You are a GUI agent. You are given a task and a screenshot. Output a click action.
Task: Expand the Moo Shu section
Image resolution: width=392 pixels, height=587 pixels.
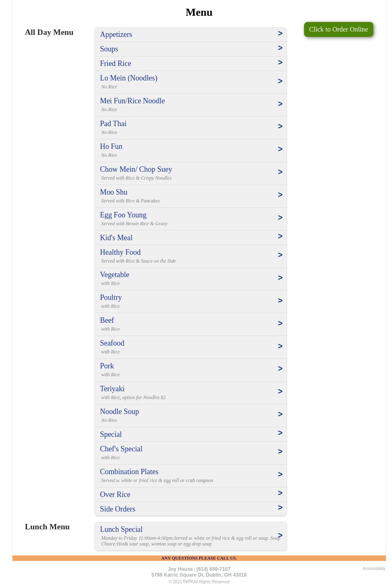point(114,192)
